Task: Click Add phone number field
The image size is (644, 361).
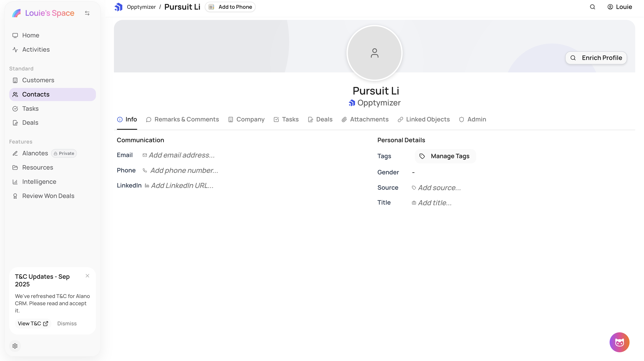Action: coord(180,170)
